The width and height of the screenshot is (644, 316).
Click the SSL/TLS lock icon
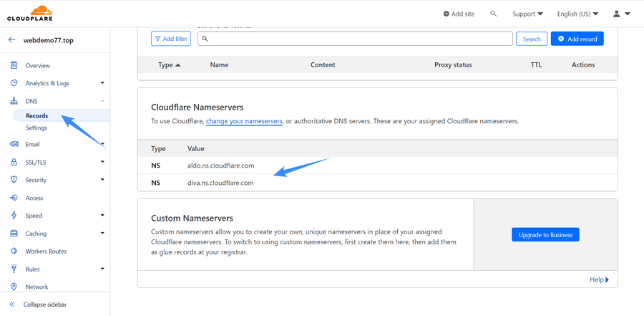14,162
